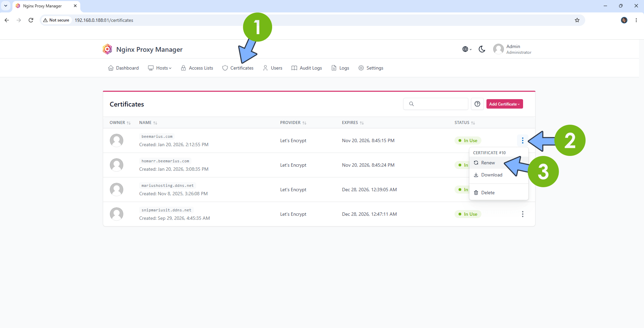This screenshot has height=328, width=644.
Task: Open Audit Logs page
Action: pyautogui.click(x=306, y=68)
